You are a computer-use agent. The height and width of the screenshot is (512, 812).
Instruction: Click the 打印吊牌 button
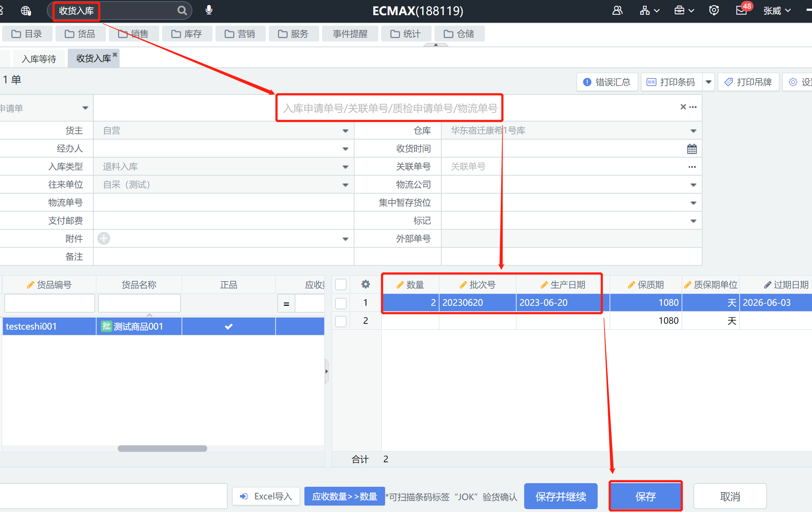[x=749, y=82]
